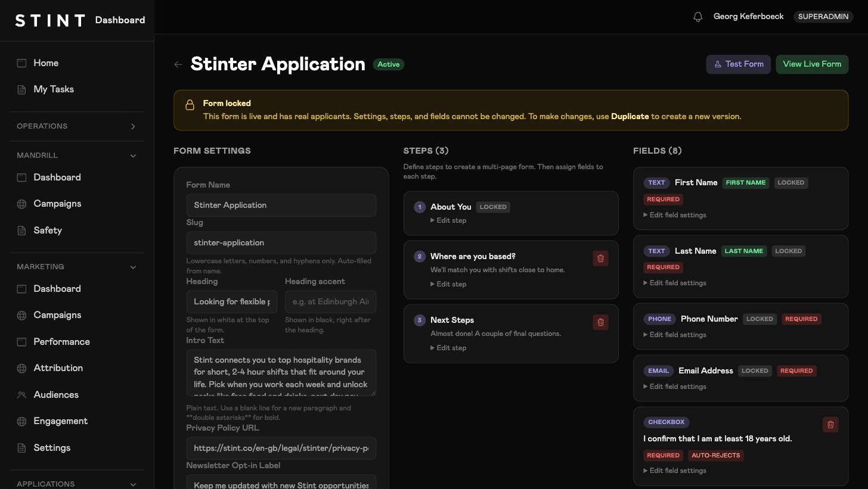Open Engagement under Marketing
Viewport: 868px width, 489px height.
coord(77,421)
